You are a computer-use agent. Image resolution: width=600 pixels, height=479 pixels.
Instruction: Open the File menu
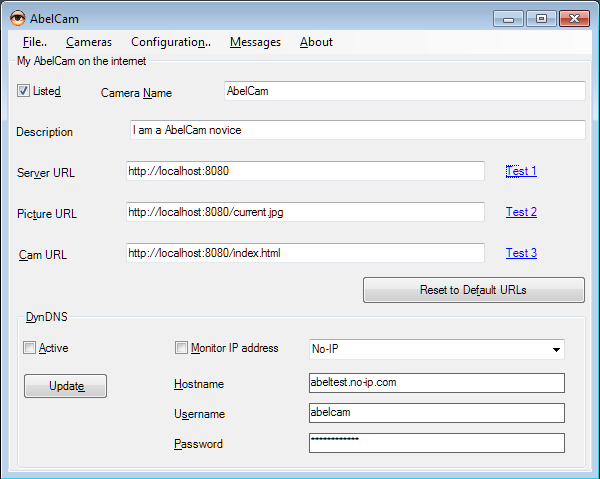(x=34, y=42)
